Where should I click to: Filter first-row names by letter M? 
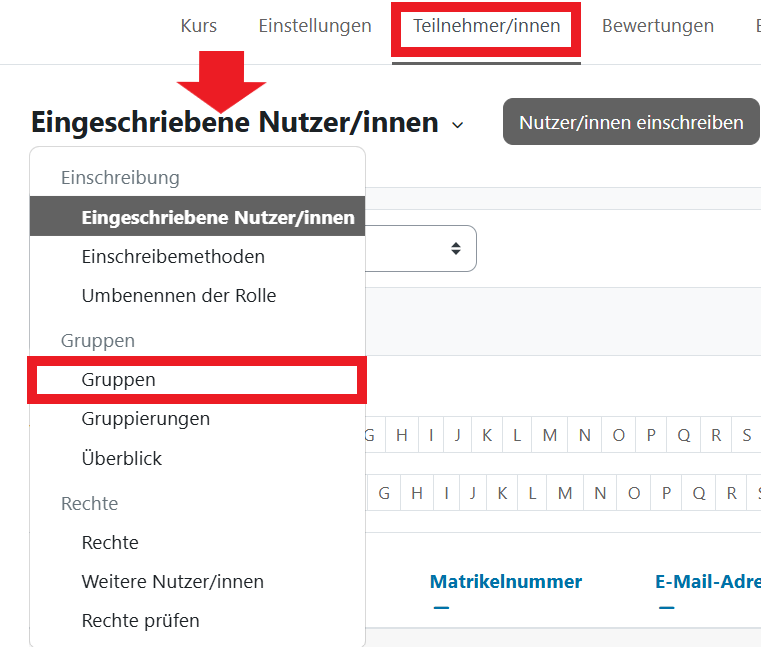(550, 435)
